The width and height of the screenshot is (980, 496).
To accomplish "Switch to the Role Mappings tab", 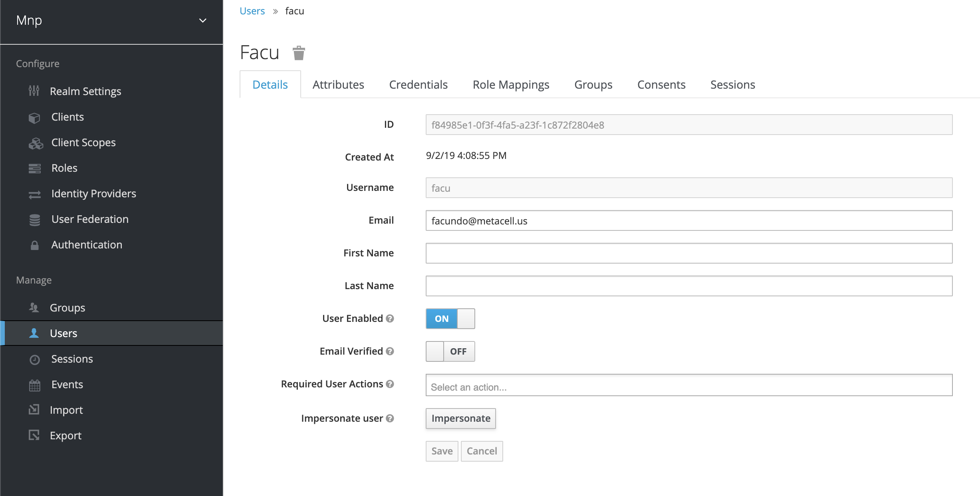I will 511,85.
